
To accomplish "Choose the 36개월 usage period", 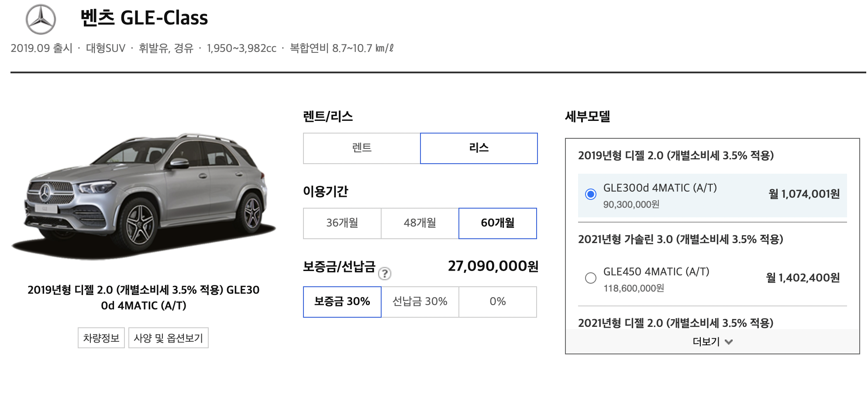I will point(342,223).
